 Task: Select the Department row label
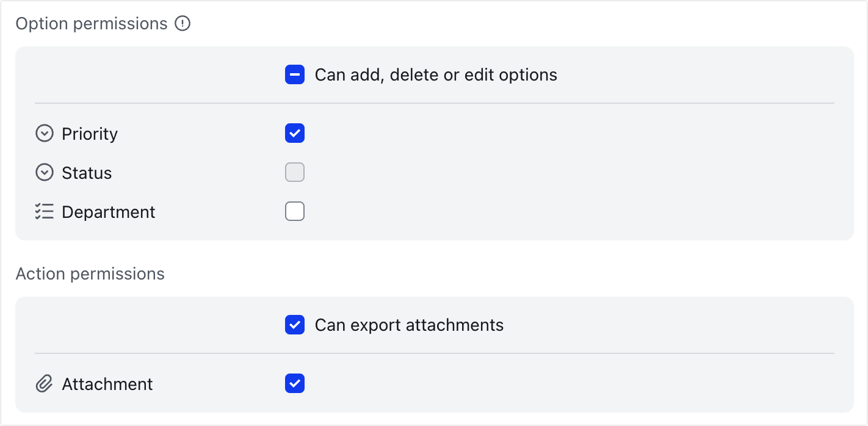click(108, 212)
